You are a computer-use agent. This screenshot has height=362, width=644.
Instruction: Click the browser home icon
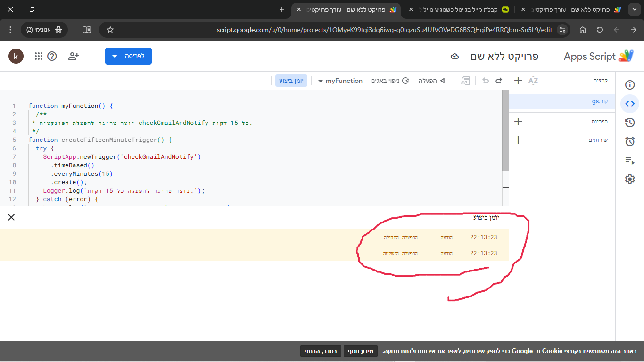tap(583, 30)
